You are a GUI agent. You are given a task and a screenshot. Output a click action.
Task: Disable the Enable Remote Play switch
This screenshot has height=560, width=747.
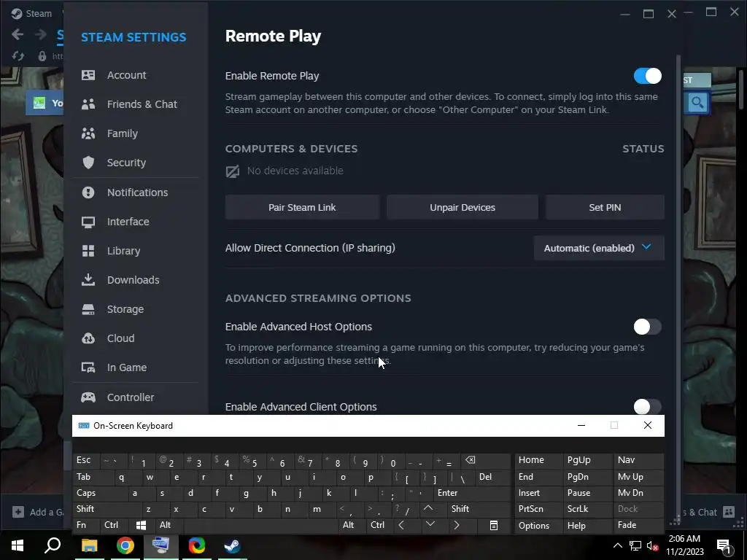click(648, 76)
